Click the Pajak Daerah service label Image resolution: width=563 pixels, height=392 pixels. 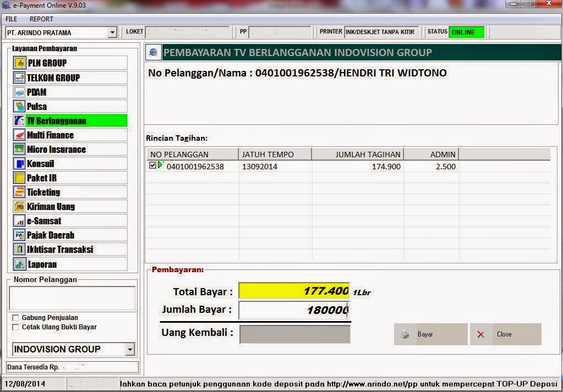point(51,235)
